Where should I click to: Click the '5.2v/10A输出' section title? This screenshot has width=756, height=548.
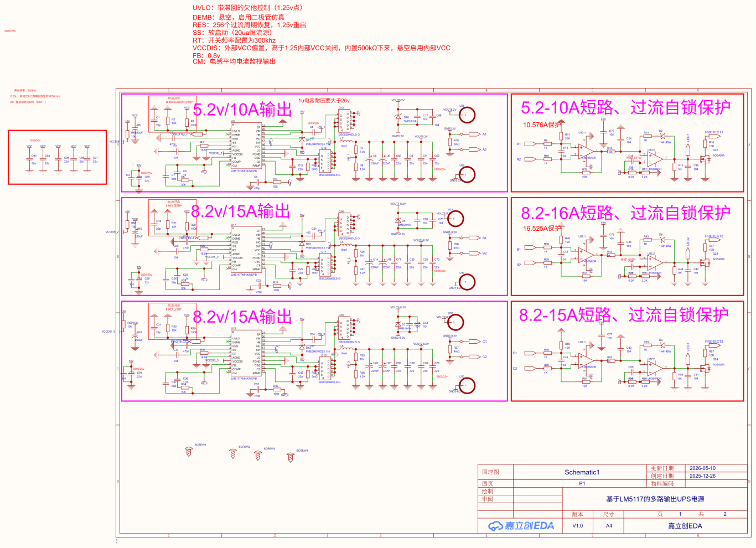tap(242, 109)
